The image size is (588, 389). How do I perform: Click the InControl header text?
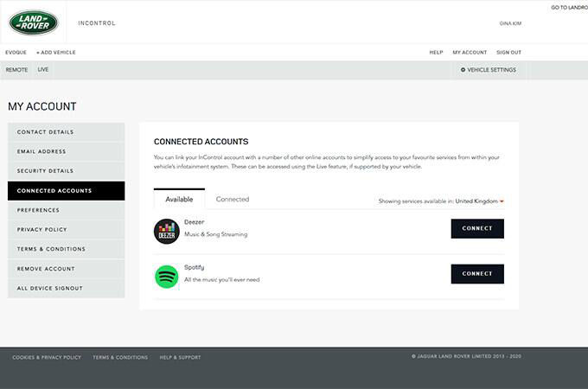click(97, 23)
